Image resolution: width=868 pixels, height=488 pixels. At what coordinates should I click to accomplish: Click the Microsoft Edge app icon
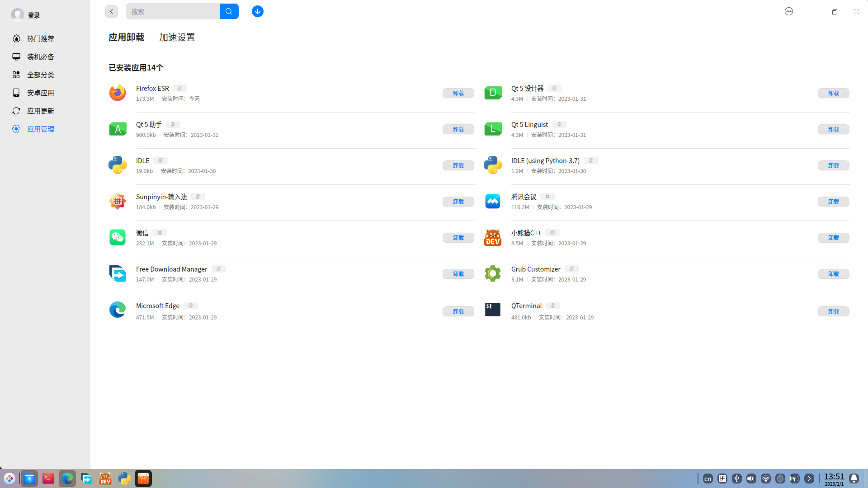pos(118,310)
